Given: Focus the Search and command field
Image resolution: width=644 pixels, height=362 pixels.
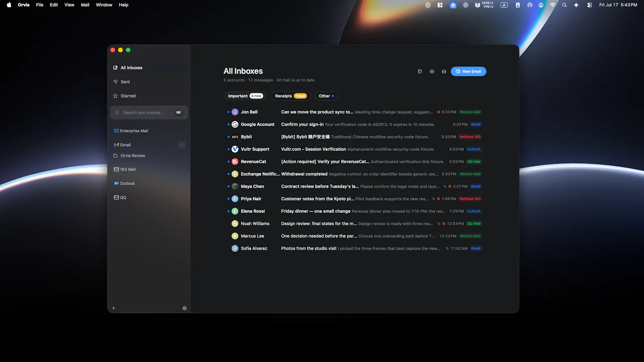Looking at the screenshot, I should pyautogui.click(x=149, y=113).
